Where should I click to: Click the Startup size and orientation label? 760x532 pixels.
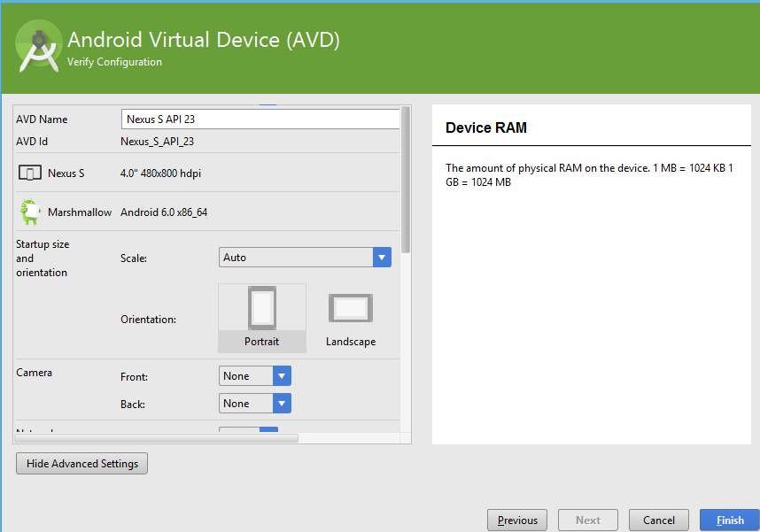click(x=43, y=258)
